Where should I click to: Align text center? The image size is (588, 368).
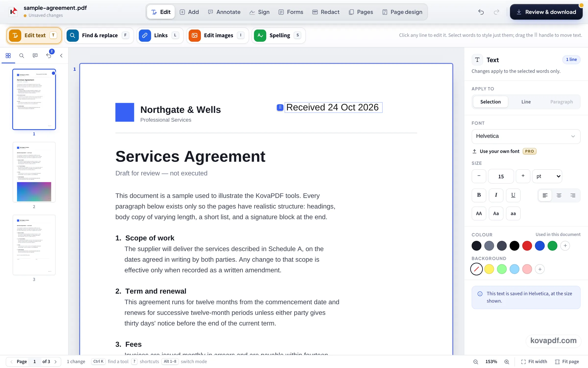coord(559,196)
